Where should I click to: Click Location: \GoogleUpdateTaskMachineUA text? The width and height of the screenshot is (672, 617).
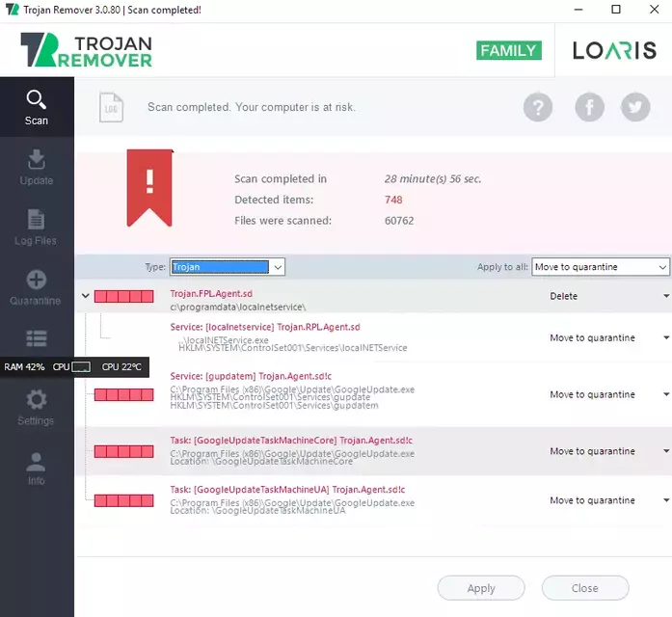tap(257, 511)
